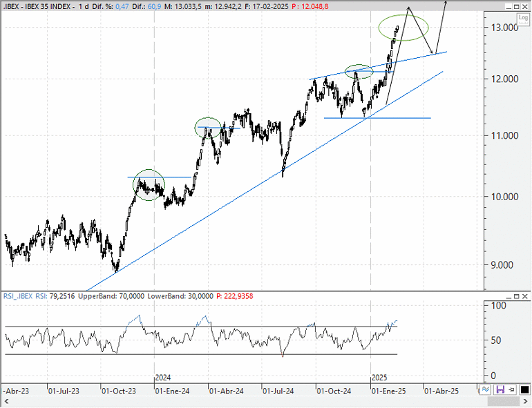Click the '.IBEX - IBEX 35 INDEX' title text
Viewport: 532px width, 408px height.
tap(37, 6)
